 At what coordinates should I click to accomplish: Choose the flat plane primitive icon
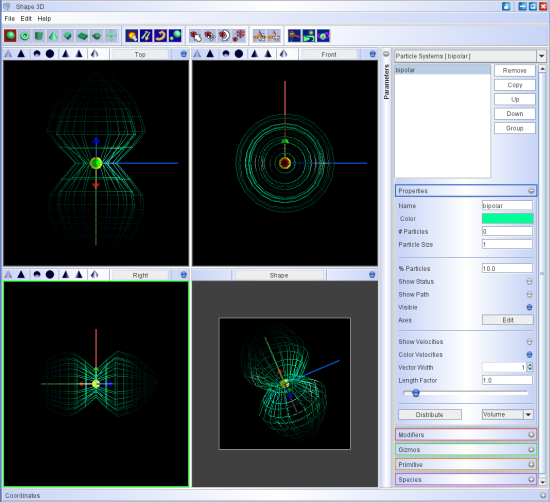click(x=82, y=36)
